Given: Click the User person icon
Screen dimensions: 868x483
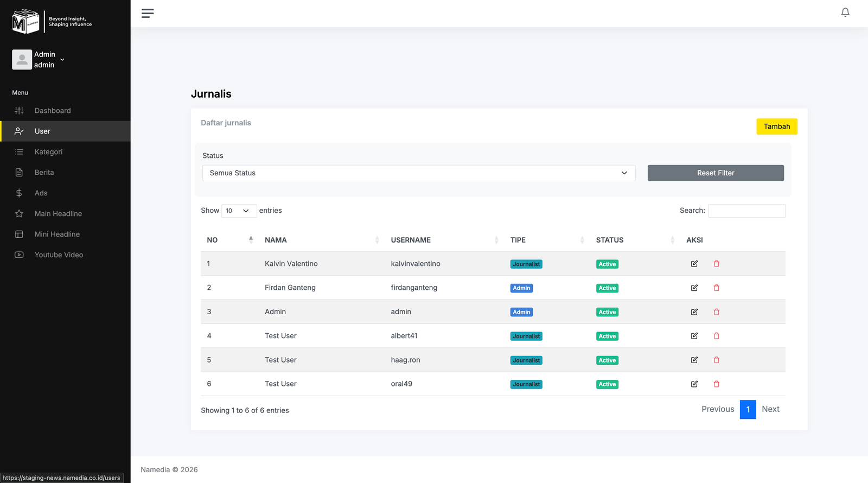Looking at the screenshot, I should (x=19, y=131).
